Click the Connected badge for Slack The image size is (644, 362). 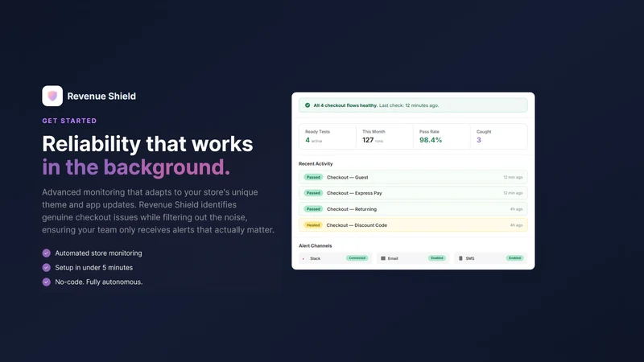tap(357, 258)
